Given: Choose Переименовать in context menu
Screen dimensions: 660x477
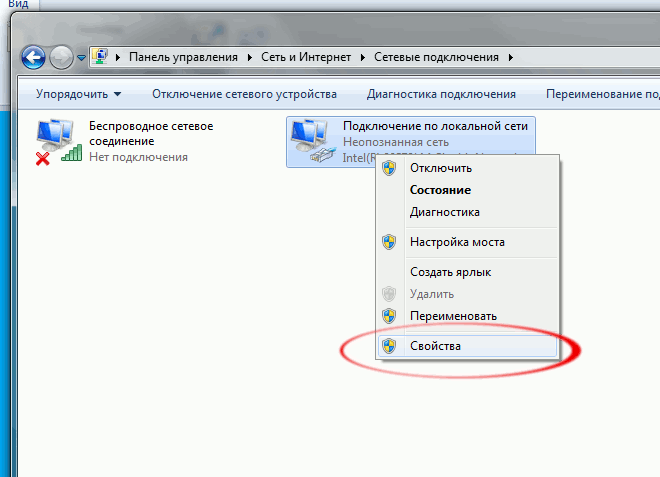Looking at the screenshot, I should 467,316.
